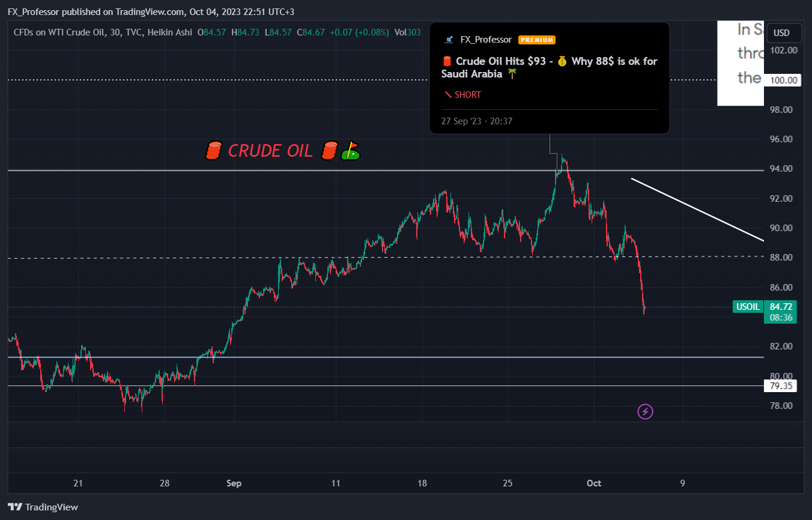Click the 18 date label on time axis
This screenshot has width=812, height=520.
422,483
